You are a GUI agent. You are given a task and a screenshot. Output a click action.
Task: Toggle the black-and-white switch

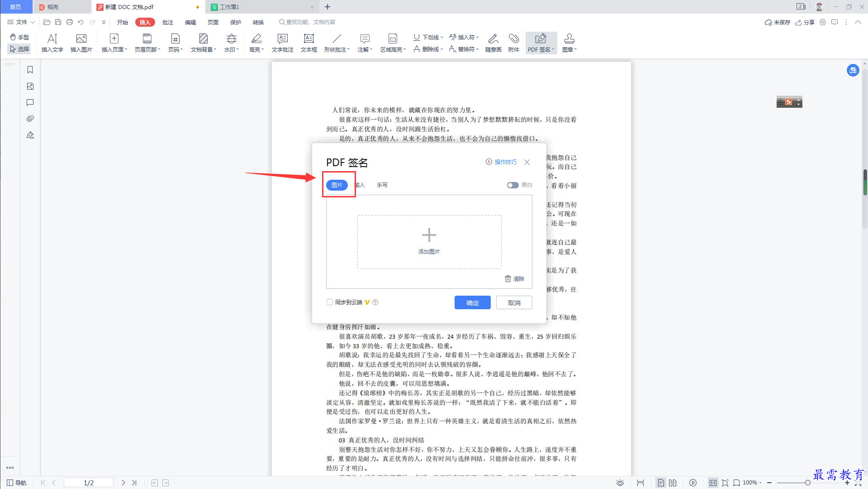tap(512, 185)
